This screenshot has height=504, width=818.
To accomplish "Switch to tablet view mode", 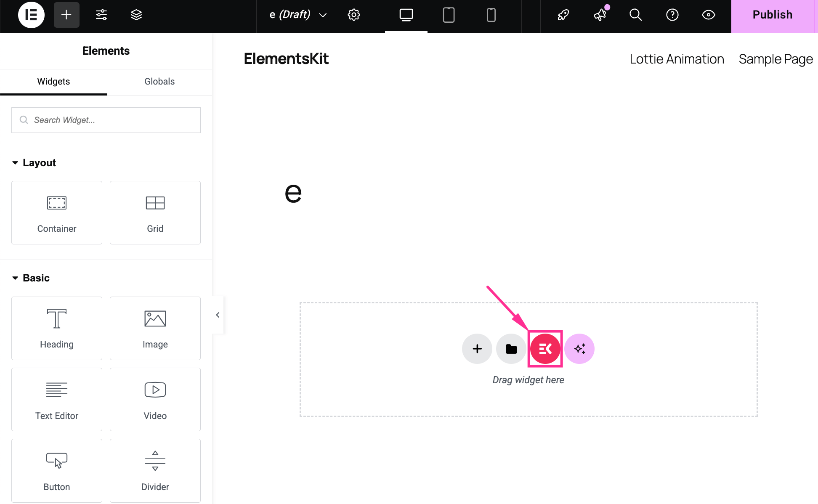I will pyautogui.click(x=449, y=15).
